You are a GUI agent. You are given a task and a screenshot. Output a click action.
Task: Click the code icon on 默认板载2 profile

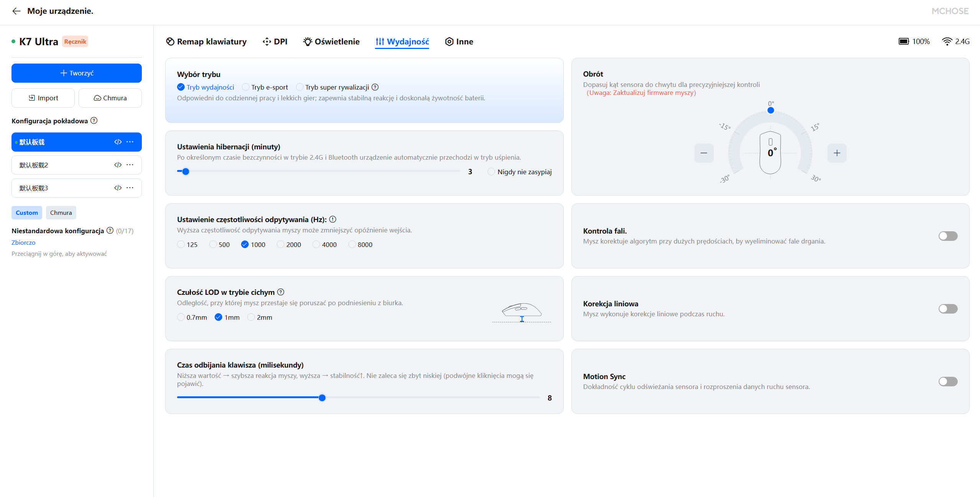click(118, 165)
